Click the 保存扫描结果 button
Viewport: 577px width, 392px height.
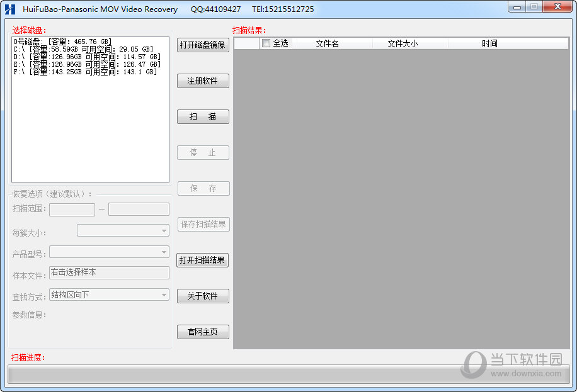click(x=203, y=225)
